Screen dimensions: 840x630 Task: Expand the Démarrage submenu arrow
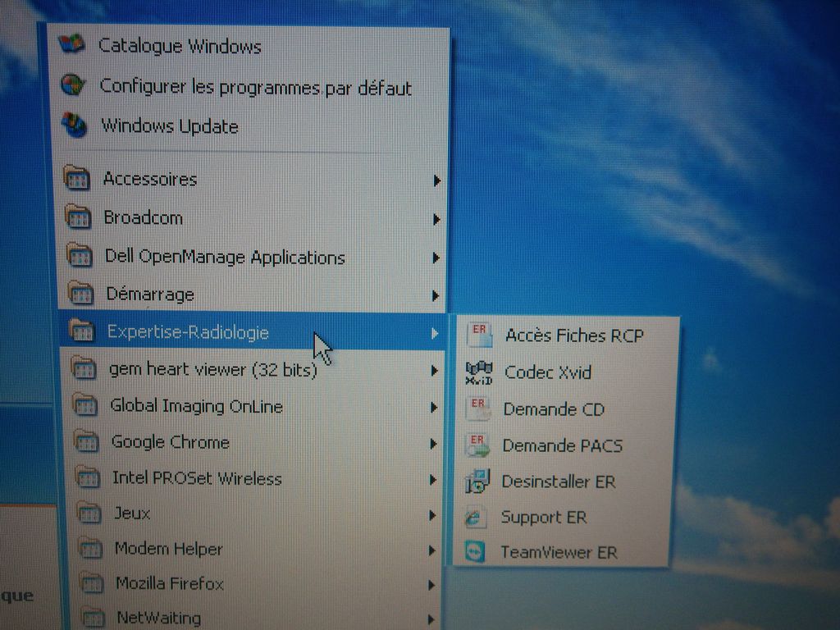pyautogui.click(x=436, y=295)
